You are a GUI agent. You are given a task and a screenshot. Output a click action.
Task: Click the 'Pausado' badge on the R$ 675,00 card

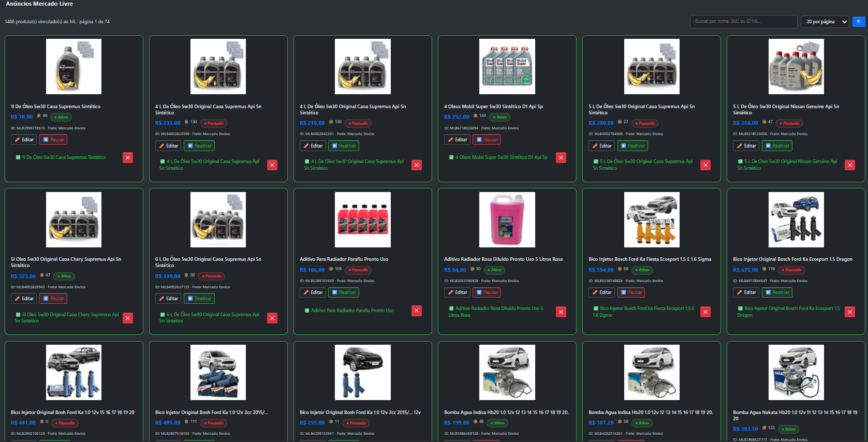pyautogui.click(x=791, y=270)
